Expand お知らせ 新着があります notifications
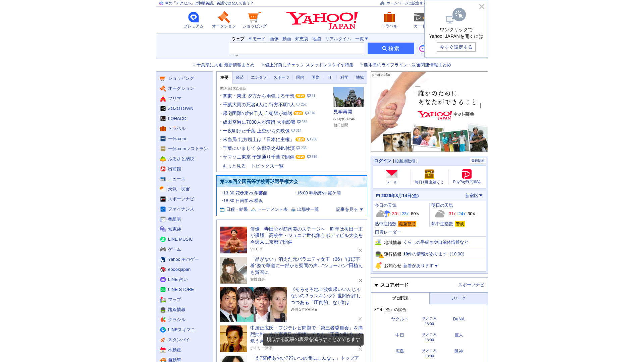Image resolution: width=644 pixels, height=362 pixels. [420, 266]
